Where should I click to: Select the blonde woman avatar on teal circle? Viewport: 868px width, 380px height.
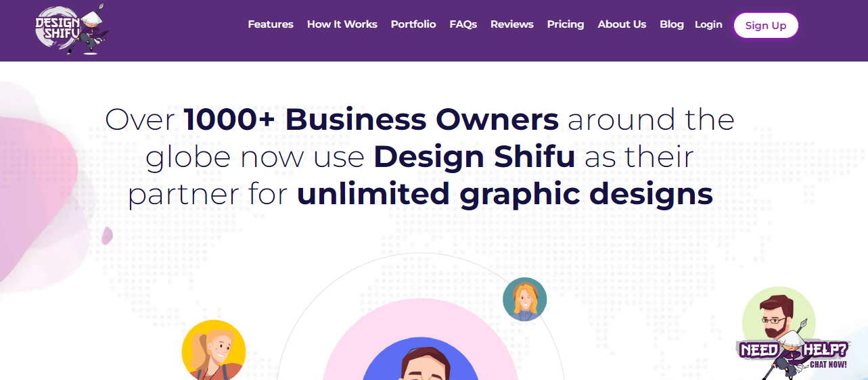click(524, 299)
